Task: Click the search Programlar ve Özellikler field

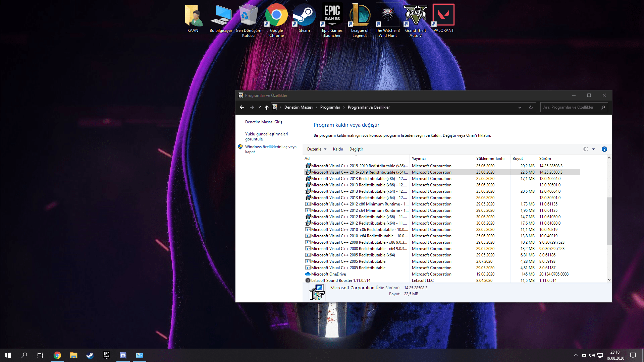Action: 570,107
